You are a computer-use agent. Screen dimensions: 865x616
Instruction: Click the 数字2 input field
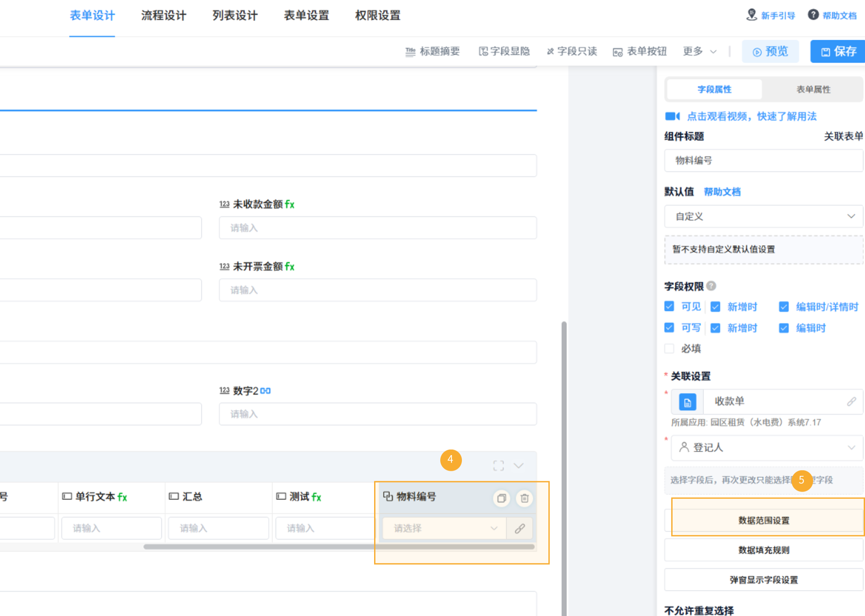tap(378, 414)
